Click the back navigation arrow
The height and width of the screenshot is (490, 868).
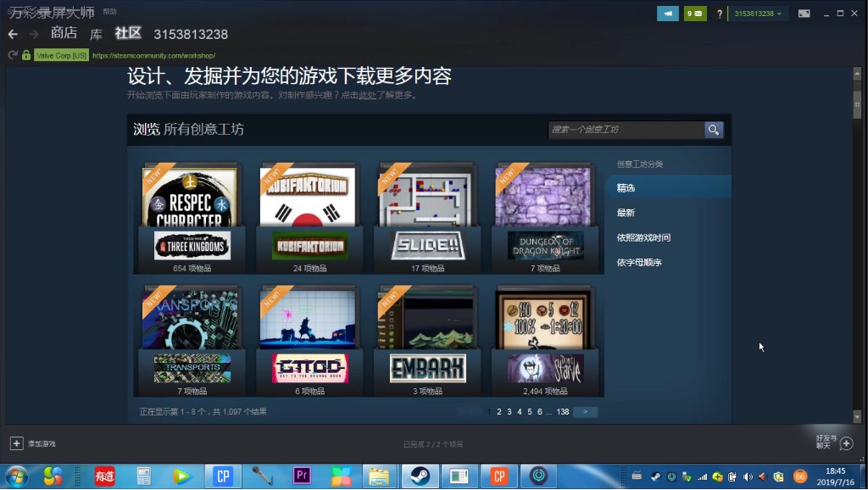[12, 35]
